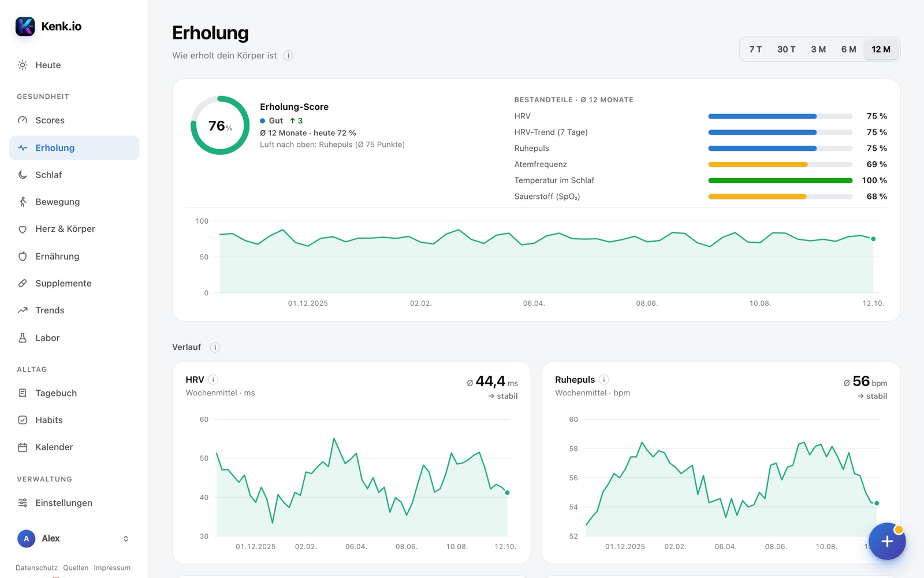This screenshot has height=578, width=924.
Task: Click the last data point on Erholung chart
Action: click(x=873, y=239)
